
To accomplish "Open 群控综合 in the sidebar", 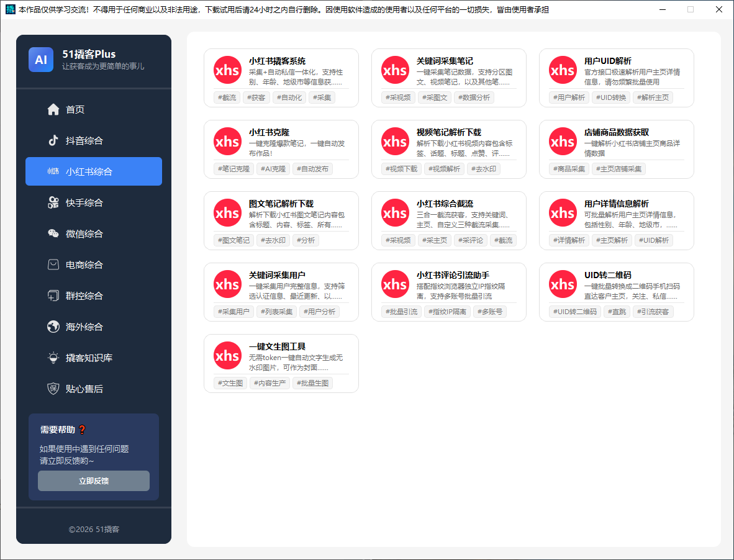I will click(94, 296).
